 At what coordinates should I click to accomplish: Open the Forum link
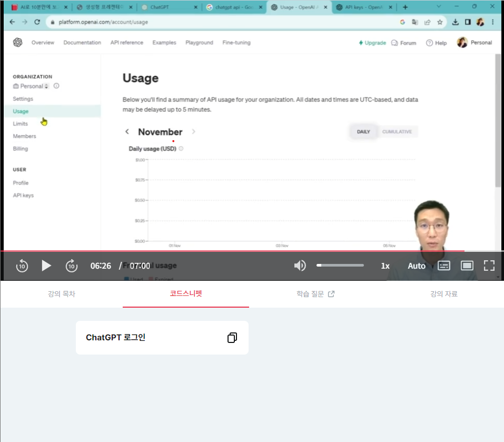pyautogui.click(x=404, y=43)
